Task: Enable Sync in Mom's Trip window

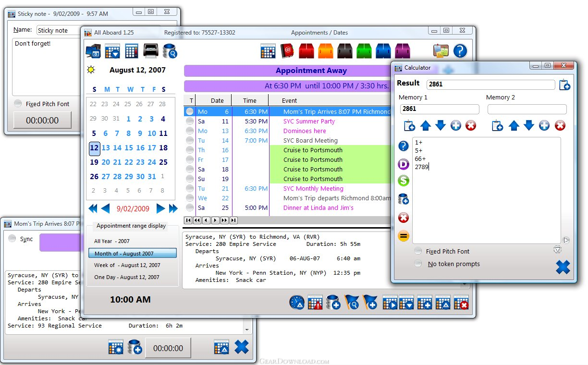Action: coord(12,239)
